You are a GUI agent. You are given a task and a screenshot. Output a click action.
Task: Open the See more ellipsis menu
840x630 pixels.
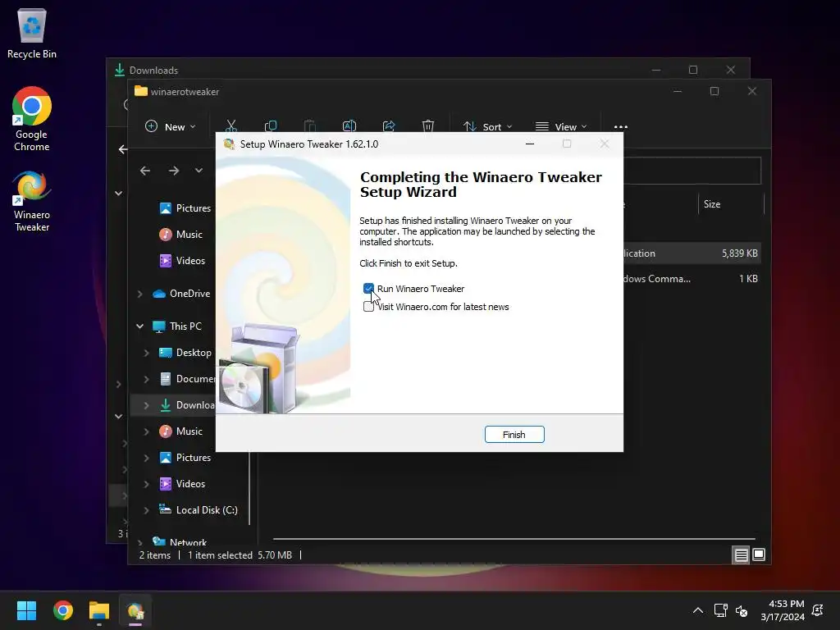coord(621,127)
